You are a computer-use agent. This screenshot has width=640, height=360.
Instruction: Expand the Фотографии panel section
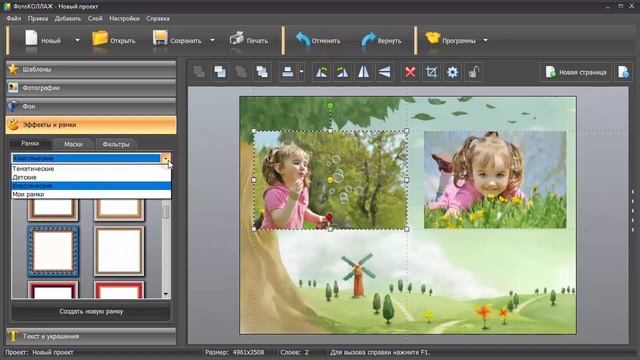[91, 88]
